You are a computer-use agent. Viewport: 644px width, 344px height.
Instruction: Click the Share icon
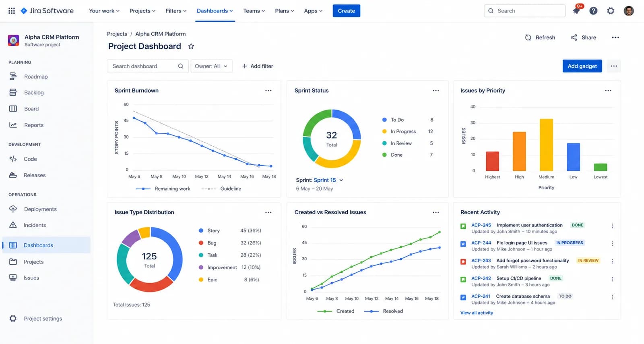574,37
